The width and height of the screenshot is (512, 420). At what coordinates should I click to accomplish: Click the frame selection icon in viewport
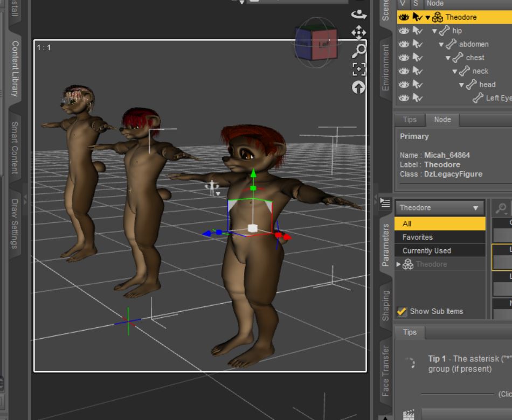pyautogui.click(x=358, y=69)
